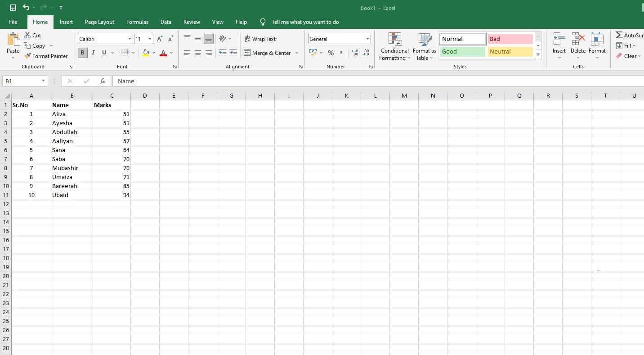
Task: Click the Increase Font Size icon
Action: (x=160, y=39)
